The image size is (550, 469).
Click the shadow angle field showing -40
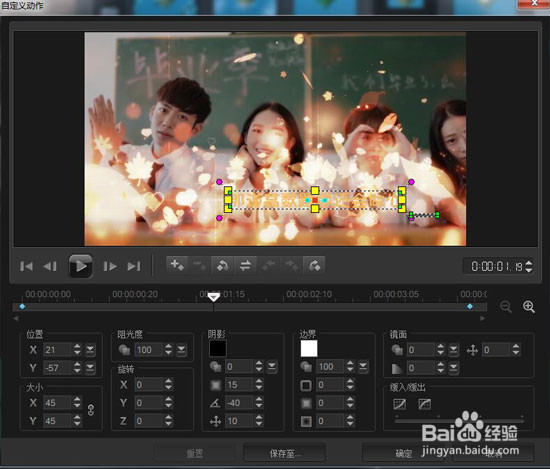240,403
